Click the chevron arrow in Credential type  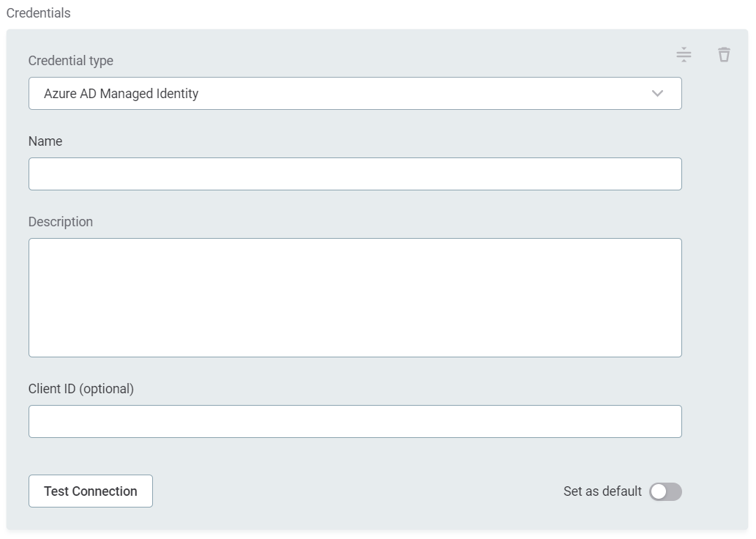[657, 94]
